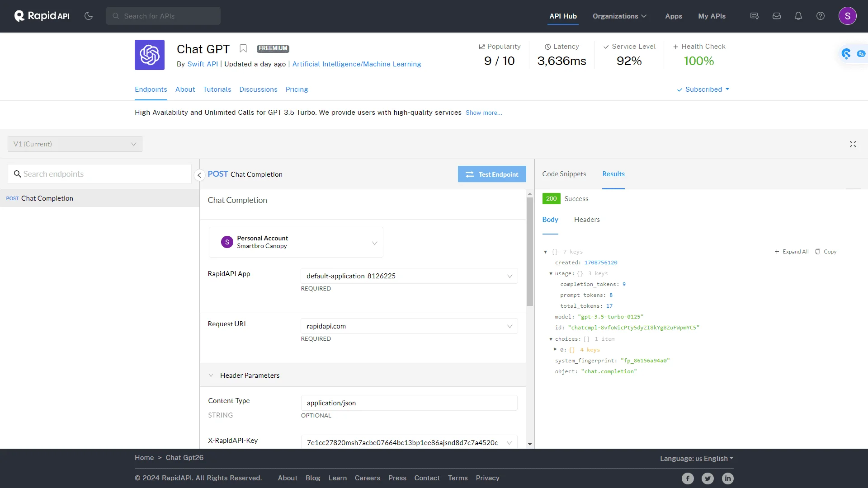Open the Subscribed dropdown
This screenshot has height=488, width=868.
(703, 89)
